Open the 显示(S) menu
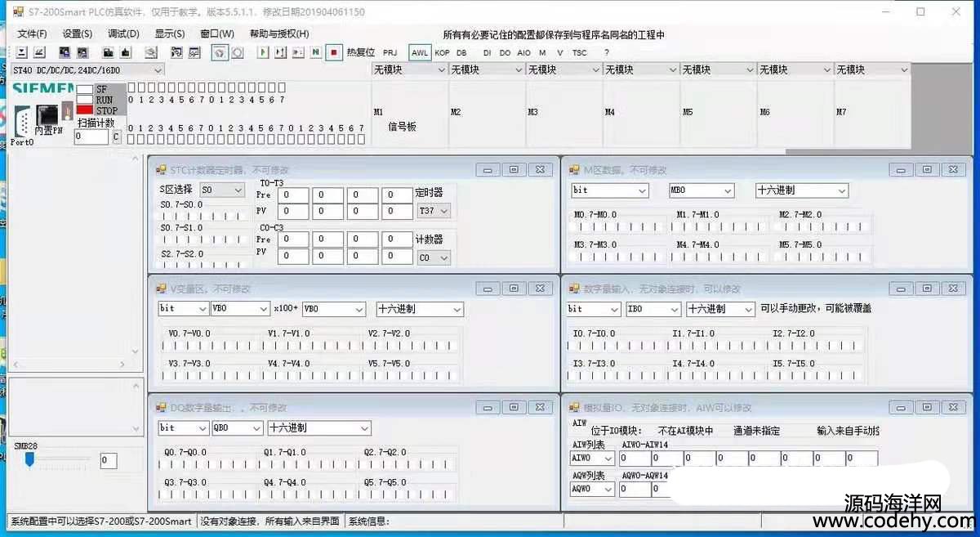This screenshot has height=537, width=980. (x=170, y=34)
